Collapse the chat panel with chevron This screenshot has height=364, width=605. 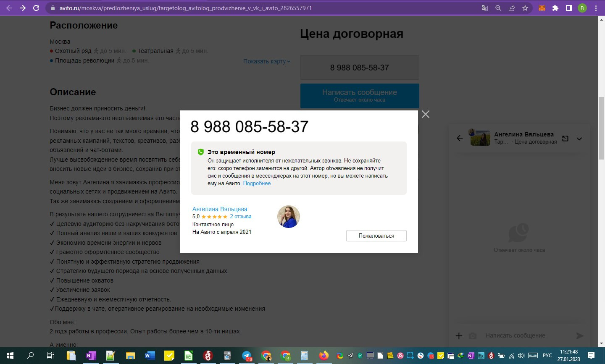[x=579, y=139]
